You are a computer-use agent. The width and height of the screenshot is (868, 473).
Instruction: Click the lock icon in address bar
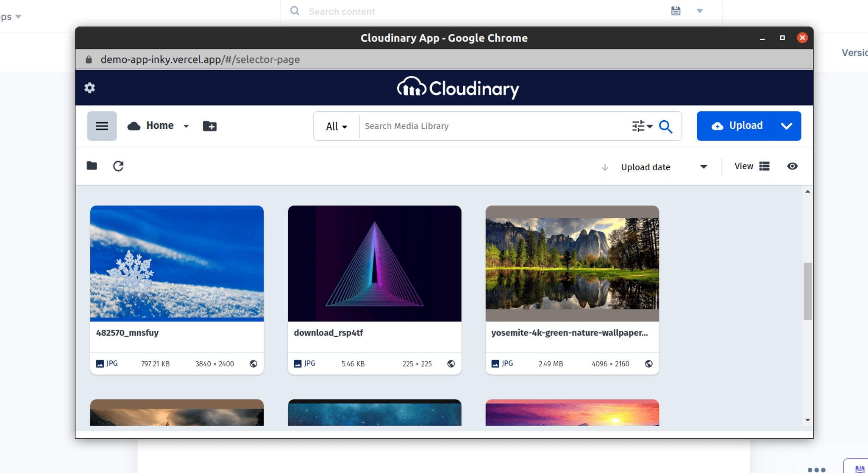89,59
